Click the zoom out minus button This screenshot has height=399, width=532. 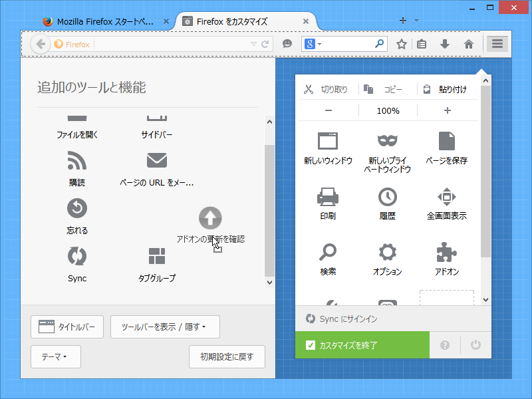[328, 110]
